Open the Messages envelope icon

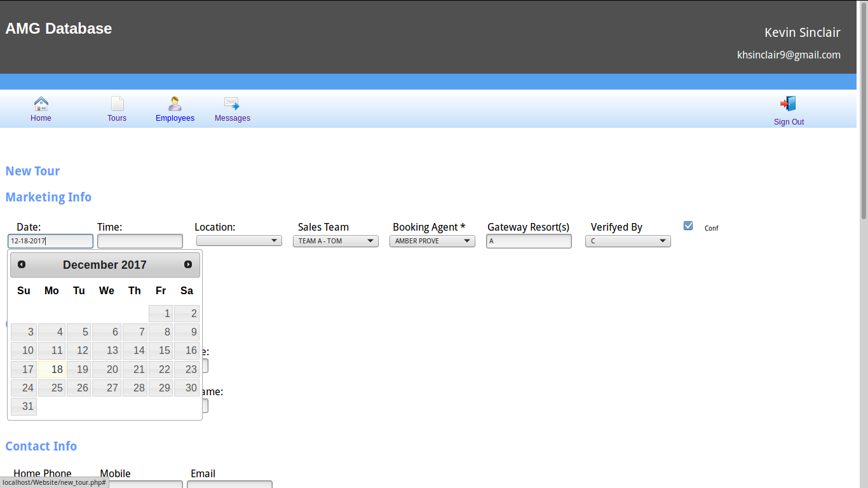(x=232, y=104)
